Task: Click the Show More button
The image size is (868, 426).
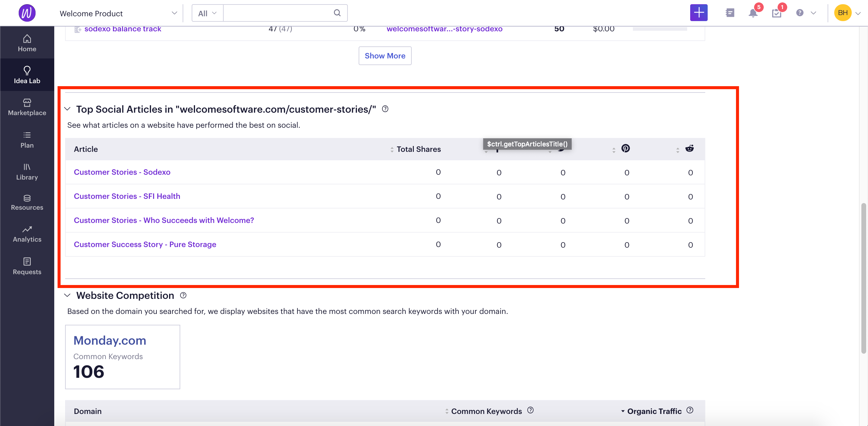Action: click(385, 55)
